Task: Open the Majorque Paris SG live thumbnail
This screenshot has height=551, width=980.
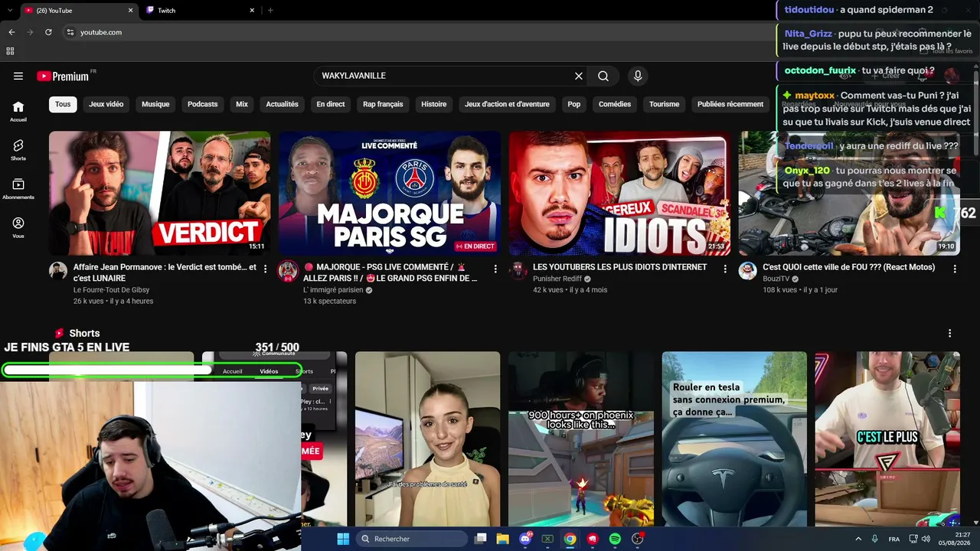Action: click(390, 193)
